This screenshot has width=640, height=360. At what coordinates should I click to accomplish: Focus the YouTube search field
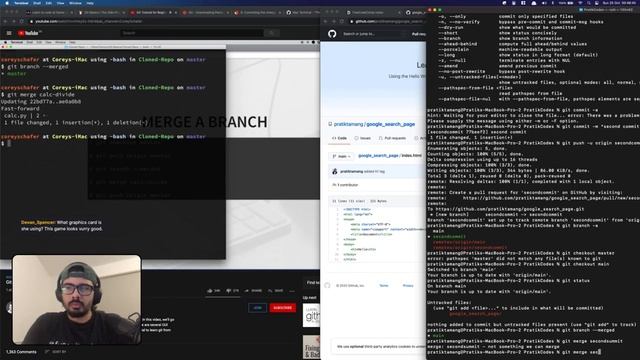tap(192, 33)
